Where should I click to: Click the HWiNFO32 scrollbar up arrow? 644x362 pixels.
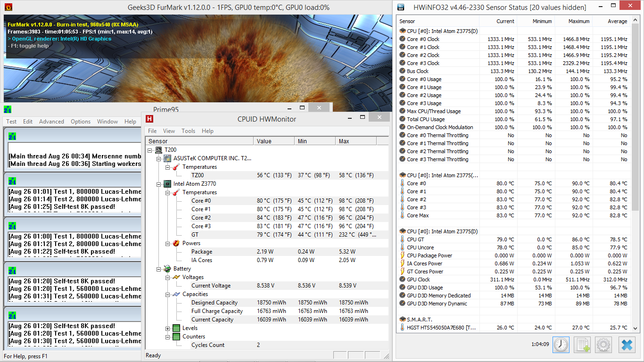click(x=635, y=20)
